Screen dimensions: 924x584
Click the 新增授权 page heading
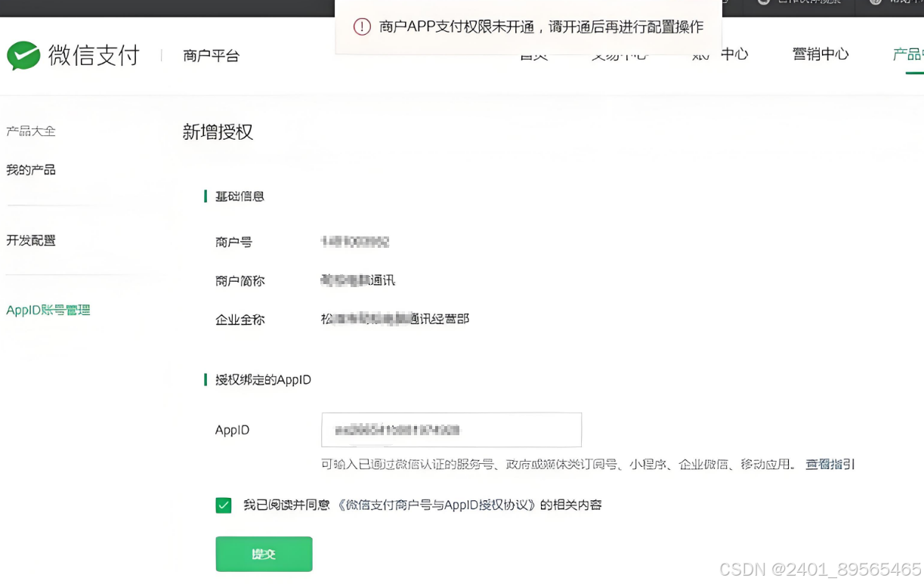pos(218,132)
